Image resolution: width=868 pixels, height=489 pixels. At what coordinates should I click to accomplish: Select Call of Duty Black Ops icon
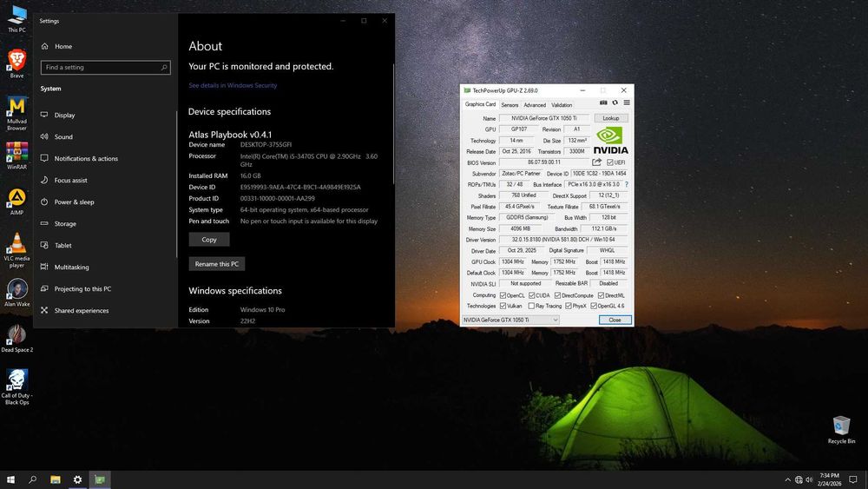tap(16, 387)
